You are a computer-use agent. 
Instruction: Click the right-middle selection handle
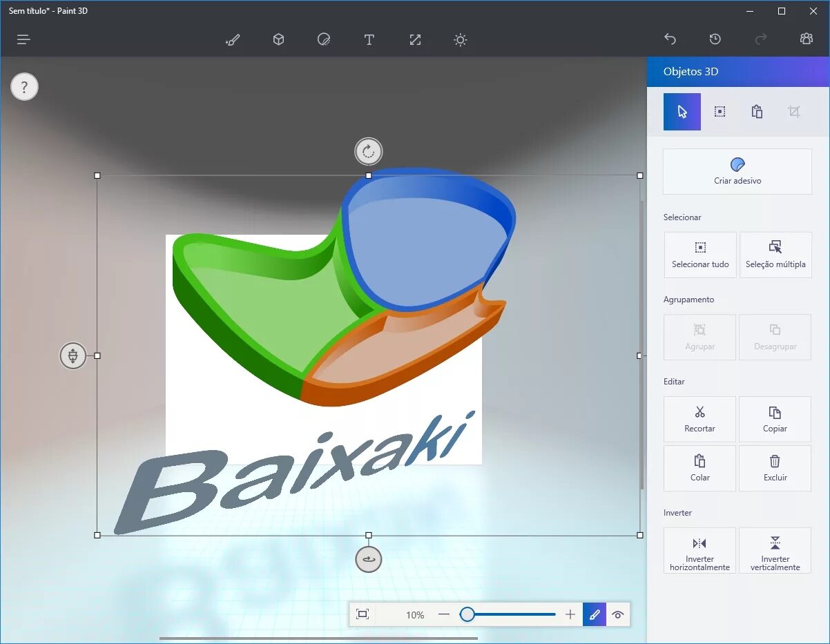[x=640, y=355]
